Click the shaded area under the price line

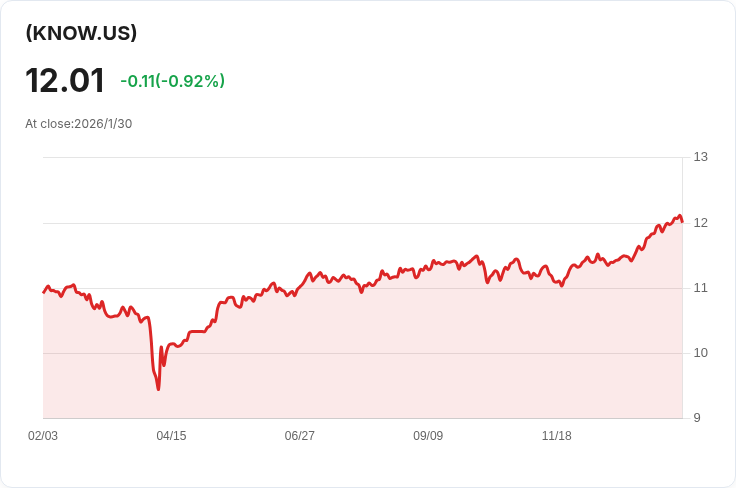[x=362, y=357]
